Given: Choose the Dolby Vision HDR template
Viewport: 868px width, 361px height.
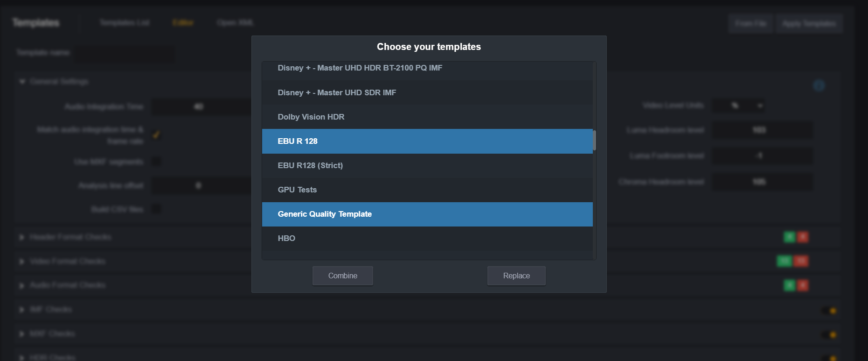Looking at the screenshot, I should [x=427, y=117].
